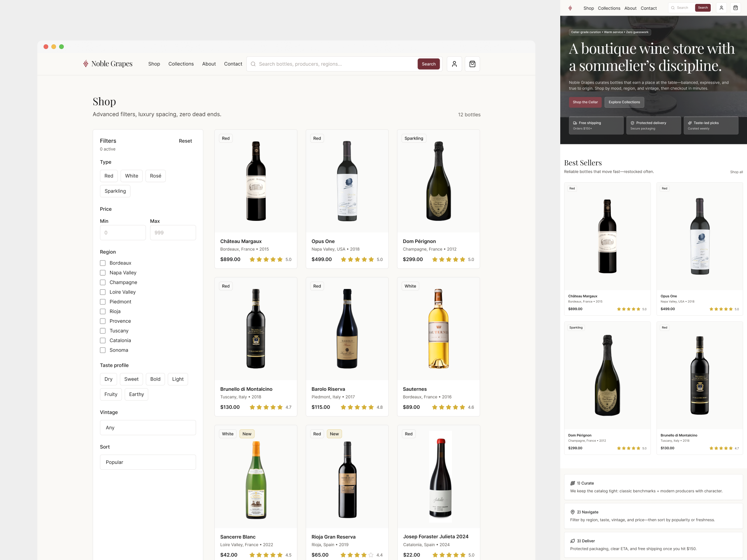Click Explore Collections button
This screenshot has width=747, height=560.
(624, 102)
